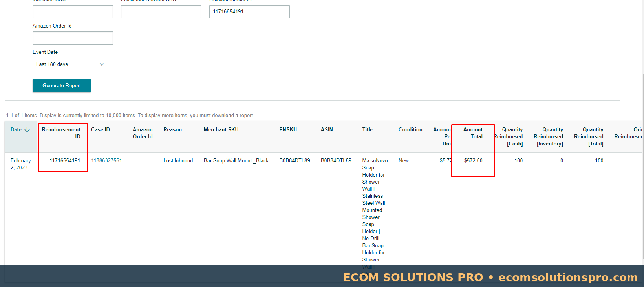Select the reimbursement ID cell 11716654191

65,160
